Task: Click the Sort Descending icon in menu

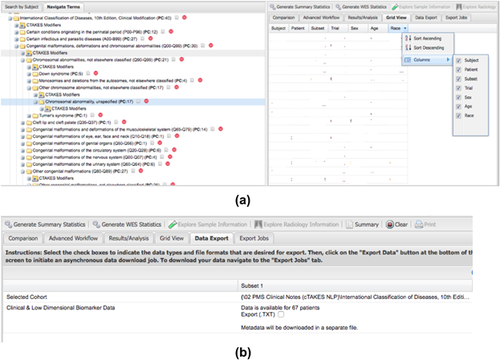Action: (x=408, y=48)
